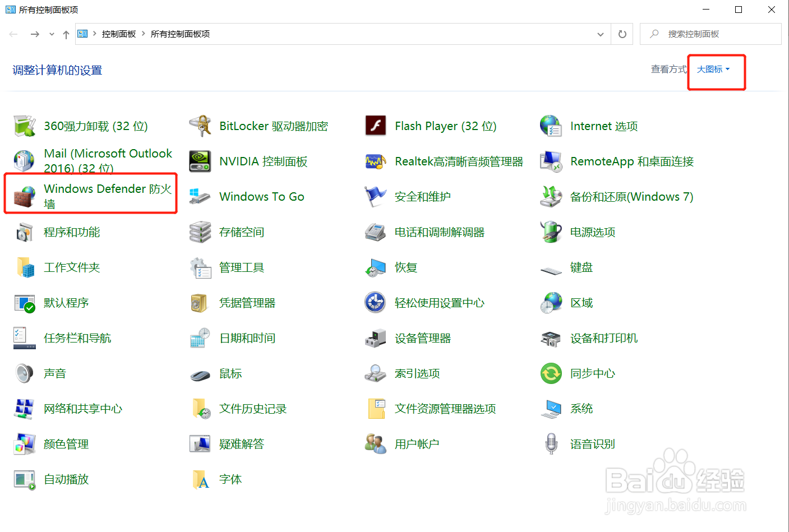Viewport: 789px width, 532px height.
Task: Click the forward navigation arrow
Action: (x=35, y=34)
